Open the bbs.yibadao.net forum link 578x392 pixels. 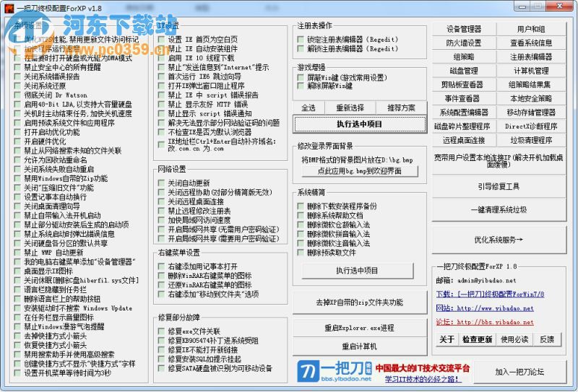click(x=485, y=322)
